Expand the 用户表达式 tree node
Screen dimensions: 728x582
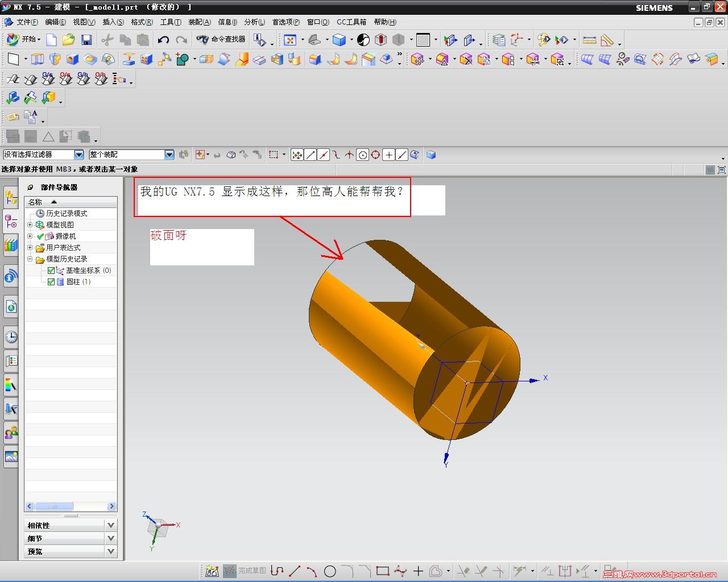click(x=30, y=248)
